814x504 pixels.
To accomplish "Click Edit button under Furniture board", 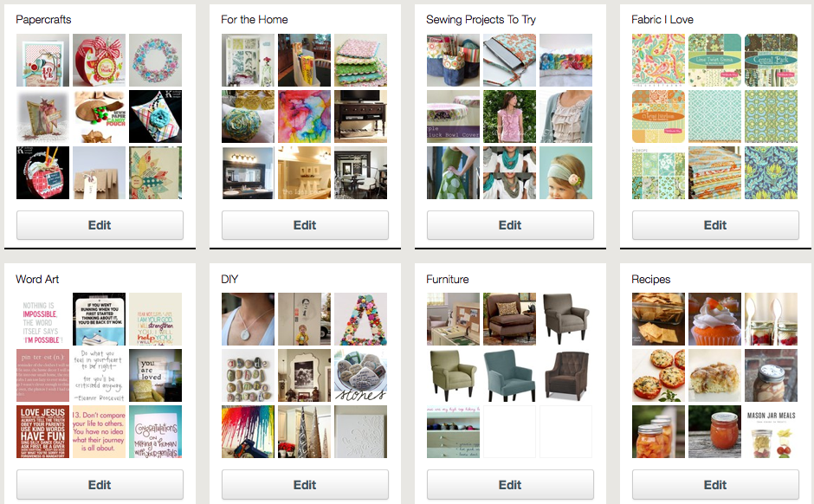I will point(510,485).
